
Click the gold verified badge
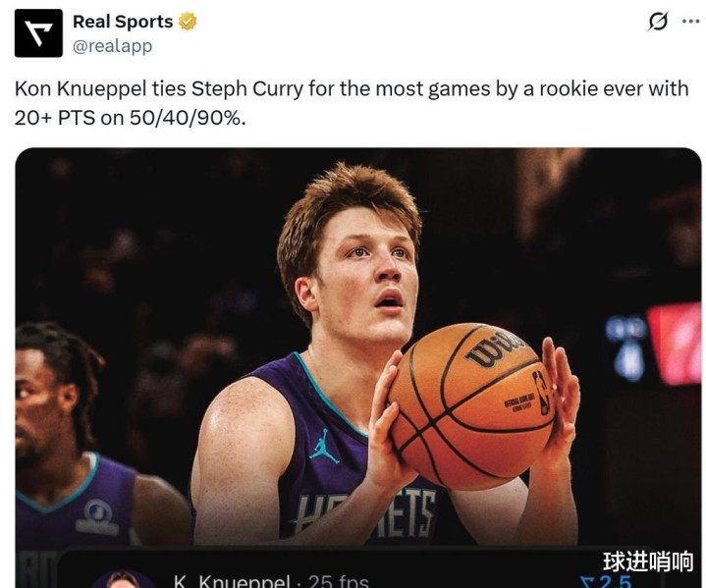(x=188, y=22)
